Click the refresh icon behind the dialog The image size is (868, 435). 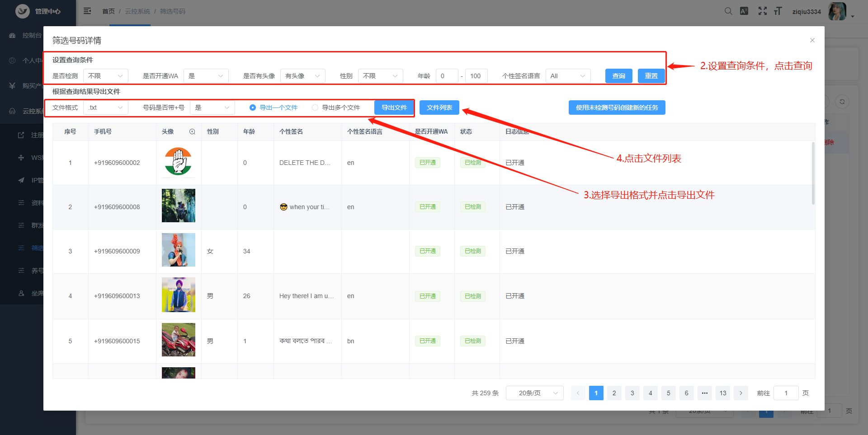[x=842, y=102]
